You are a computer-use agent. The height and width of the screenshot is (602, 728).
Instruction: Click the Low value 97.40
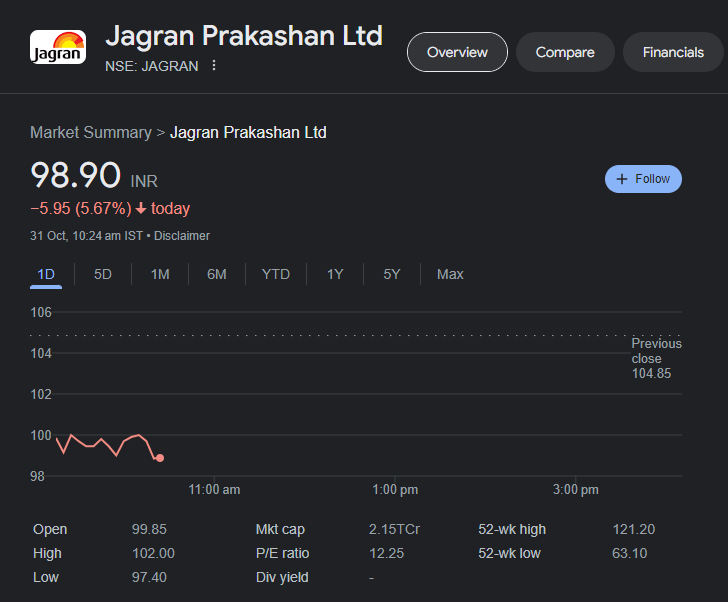(149, 577)
